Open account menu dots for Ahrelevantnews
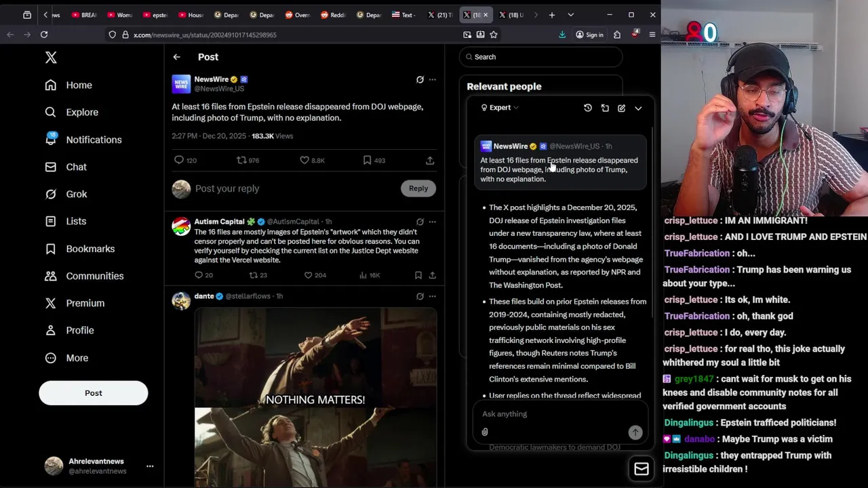The width and height of the screenshot is (868, 488). (150, 466)
